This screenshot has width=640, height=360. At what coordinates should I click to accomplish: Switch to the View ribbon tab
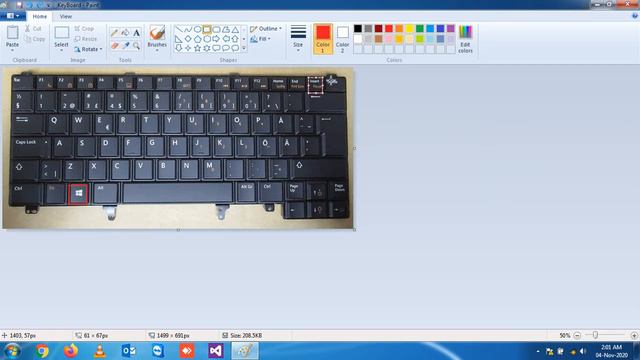point(66,16)
